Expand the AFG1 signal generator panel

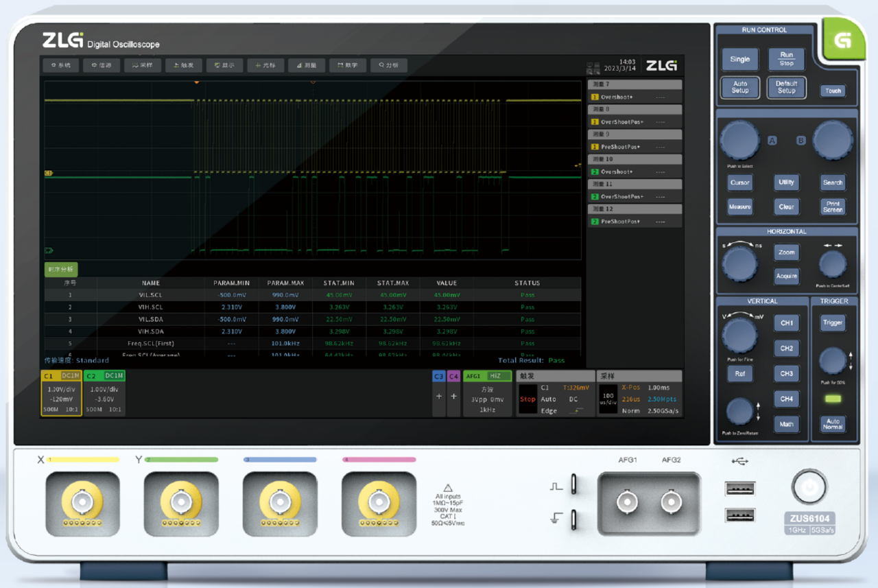point(487,394)
